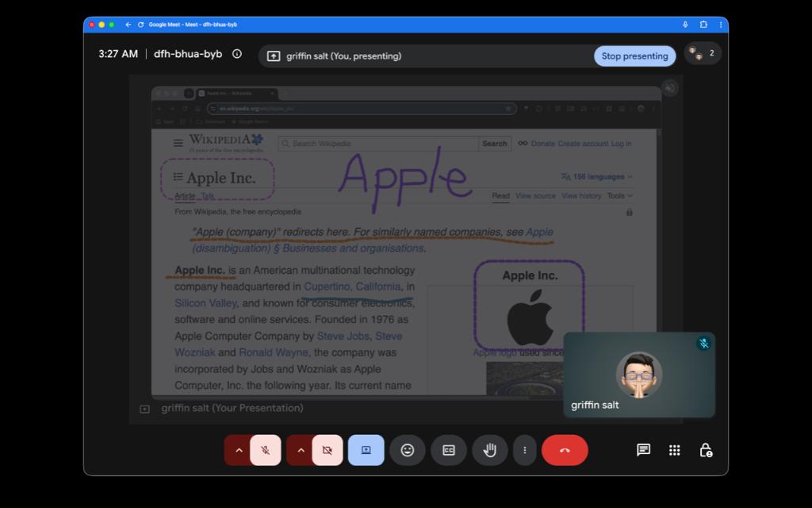Turn on the camera button in the call controls
812x508 pixels.
[327, 450]
